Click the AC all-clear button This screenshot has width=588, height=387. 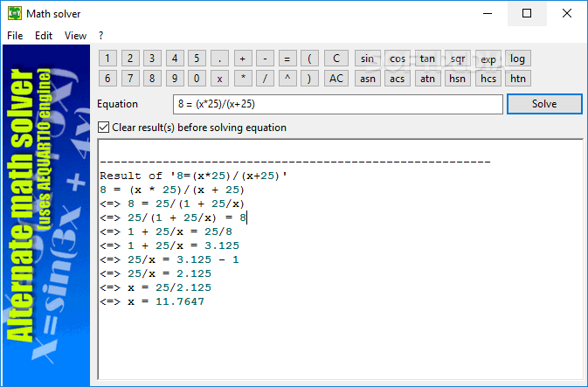click(x=336, y=79)
